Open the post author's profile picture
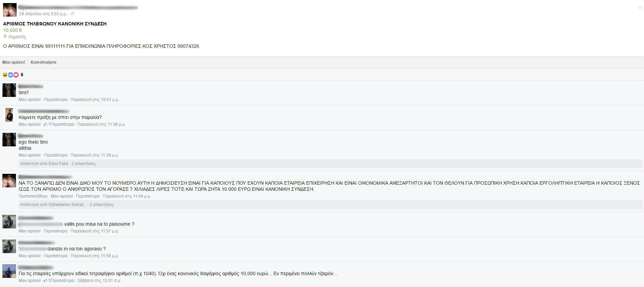The height and width of the screenshot is (287, 644). click(x=10, y=10)
